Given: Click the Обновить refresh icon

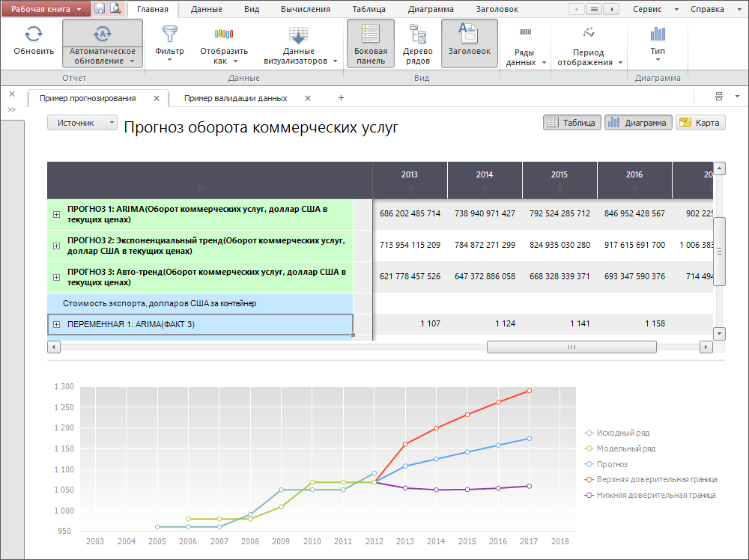Looking at the screenshot, I should coord(33,34).
